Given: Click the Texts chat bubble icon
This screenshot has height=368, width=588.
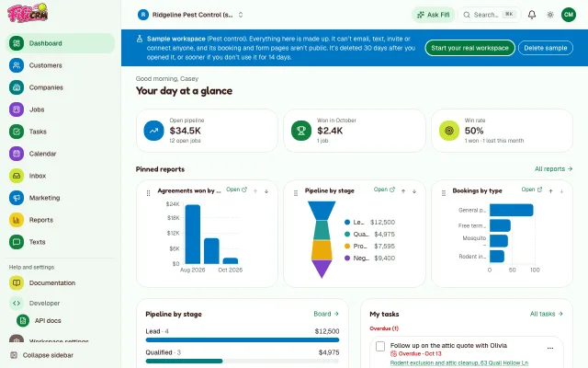Looking at the screenshot, I should point(17,242).
